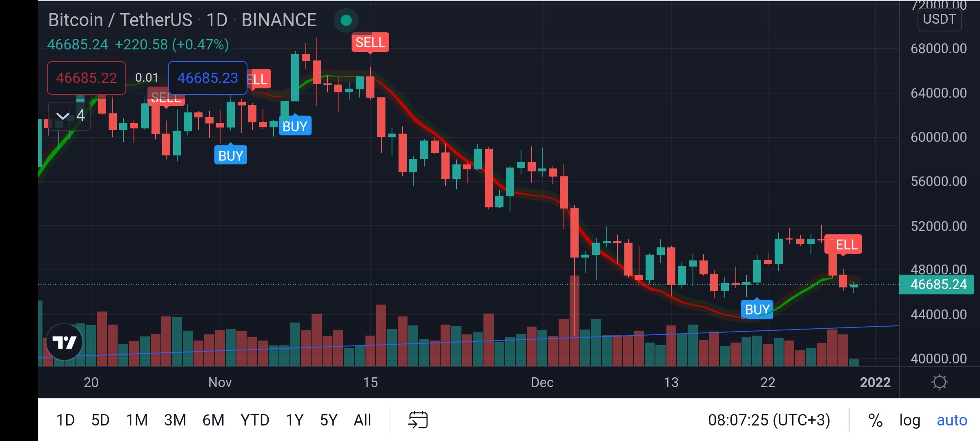Open timezone menu showing UTC+3
Screen dimensions: 980x441
769,420
